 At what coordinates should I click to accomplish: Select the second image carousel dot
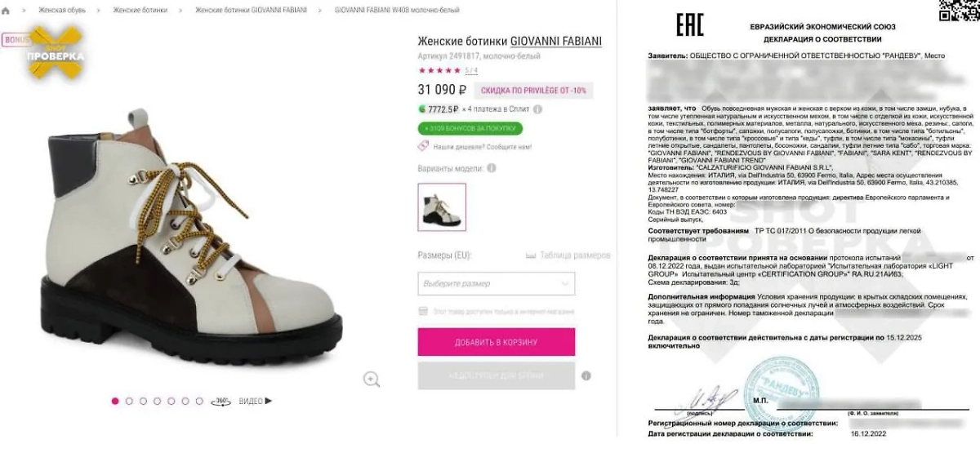coord(129,401)
